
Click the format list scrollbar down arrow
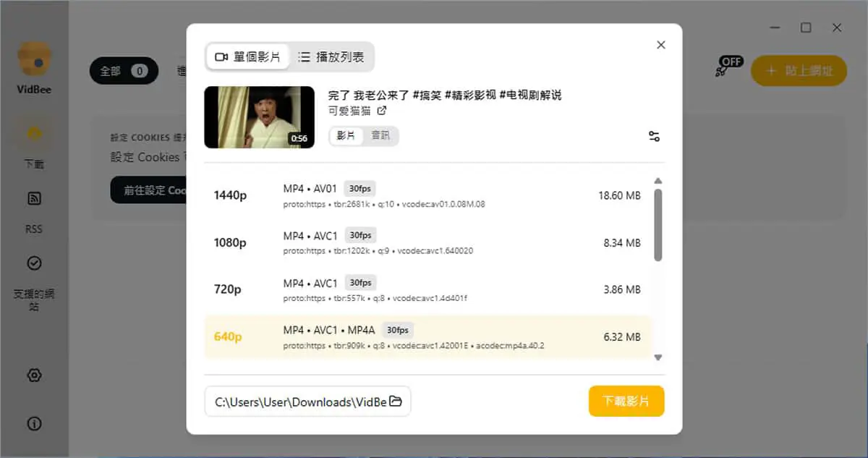(658, 357)
